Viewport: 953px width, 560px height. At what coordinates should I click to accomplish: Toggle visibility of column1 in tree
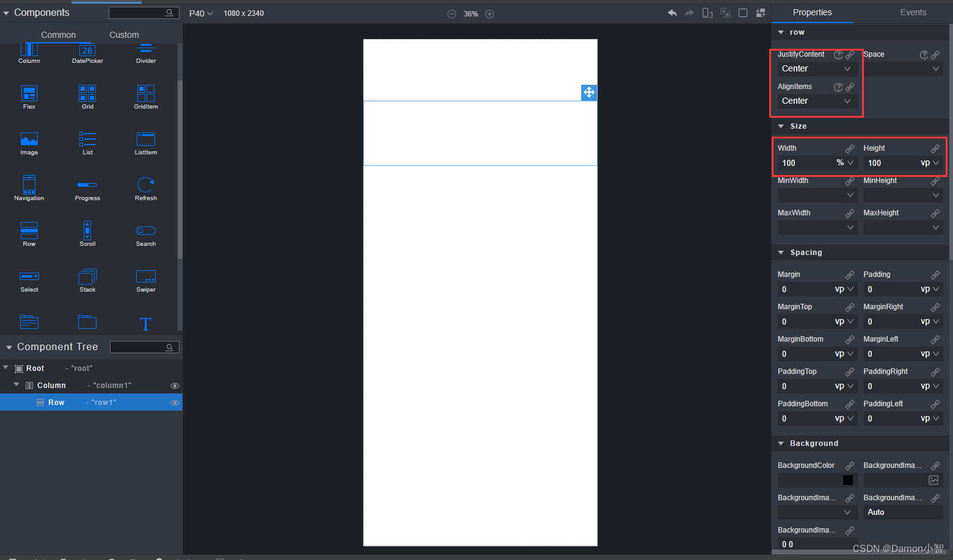tap(175, 386)
